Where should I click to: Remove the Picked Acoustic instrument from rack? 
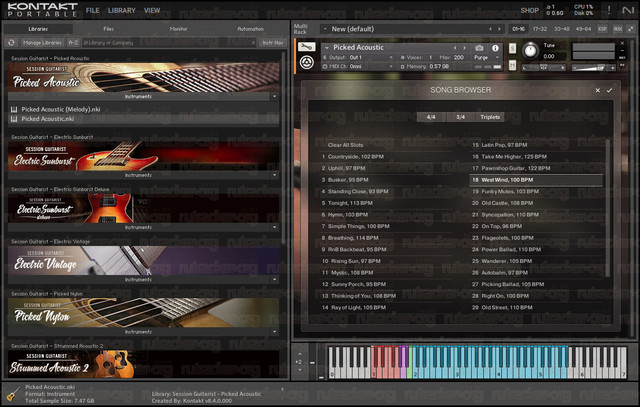point(622,43)
